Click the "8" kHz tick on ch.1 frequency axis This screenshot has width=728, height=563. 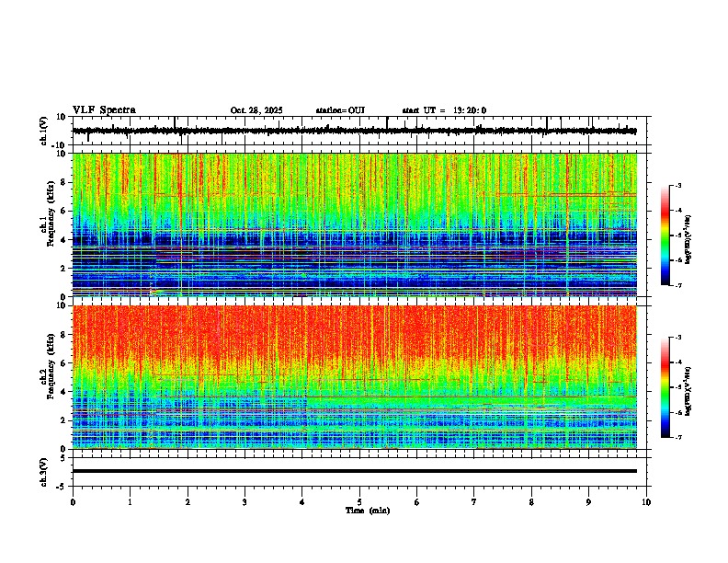(63, 182)
